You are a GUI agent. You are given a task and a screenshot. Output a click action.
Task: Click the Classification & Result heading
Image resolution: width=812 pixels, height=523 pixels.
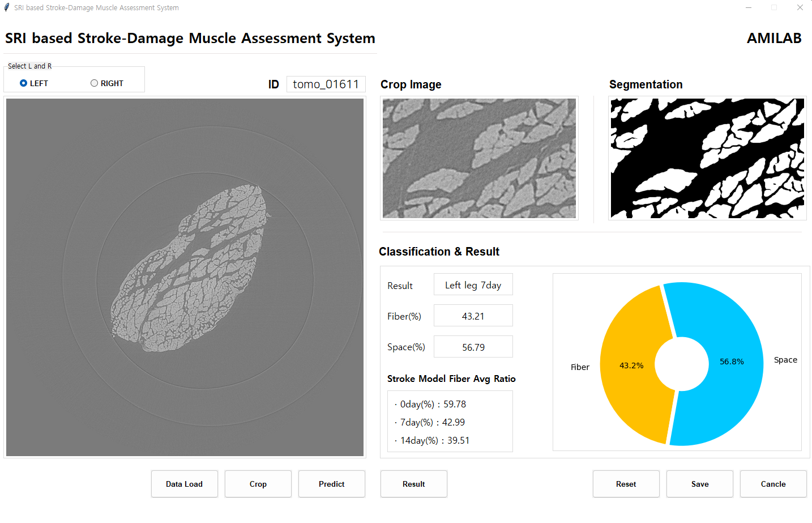coord(439,252)
